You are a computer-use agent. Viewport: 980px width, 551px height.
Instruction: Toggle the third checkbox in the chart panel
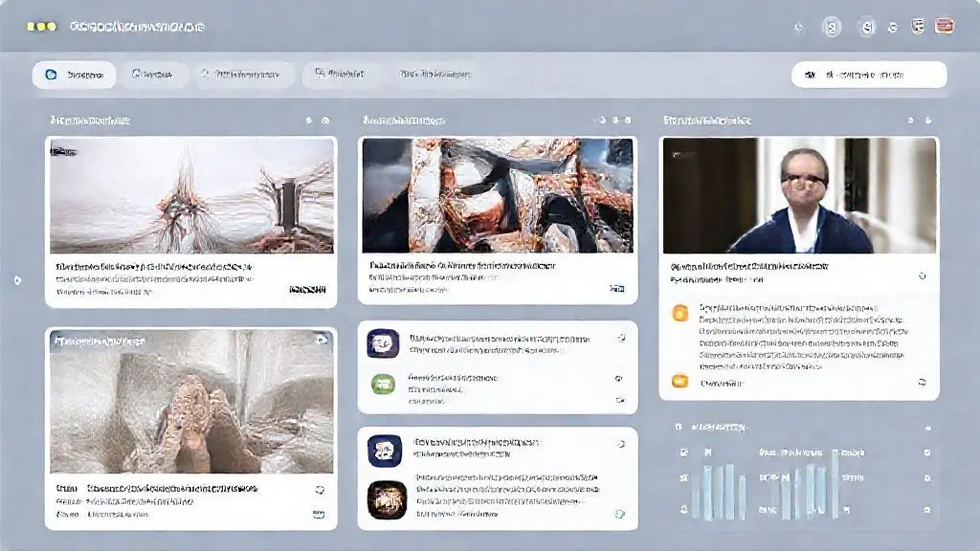[x=683, y=509]
